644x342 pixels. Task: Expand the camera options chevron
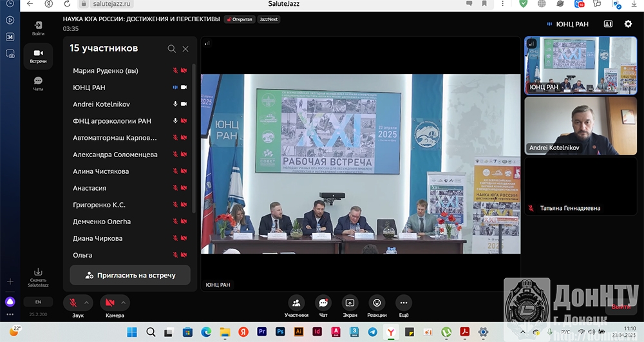coord(124,303)
